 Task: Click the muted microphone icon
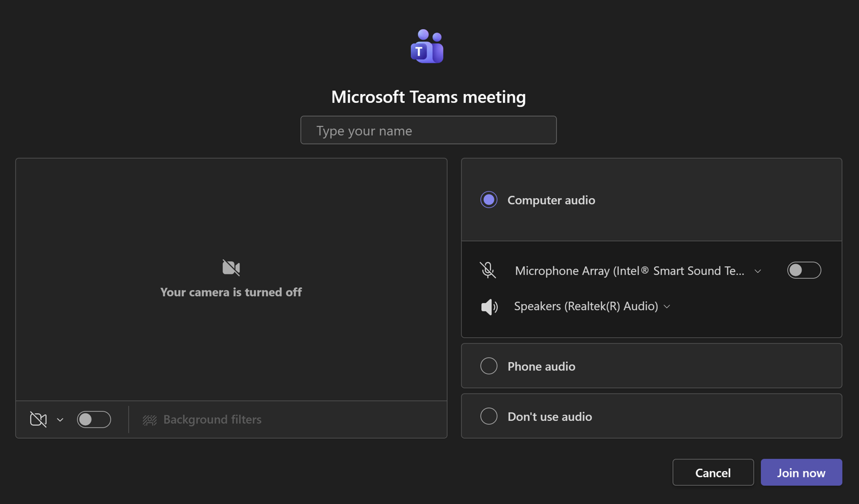click(x=488, y=270)
